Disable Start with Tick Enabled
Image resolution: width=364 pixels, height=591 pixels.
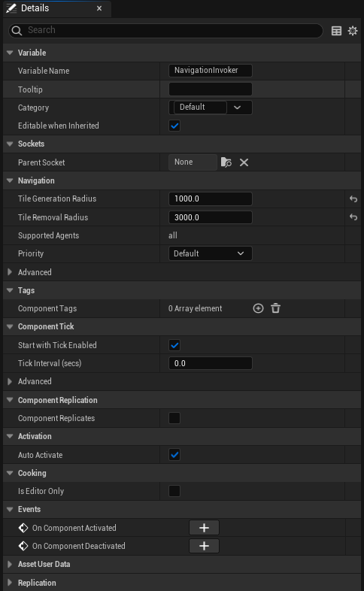click(174, 345)
